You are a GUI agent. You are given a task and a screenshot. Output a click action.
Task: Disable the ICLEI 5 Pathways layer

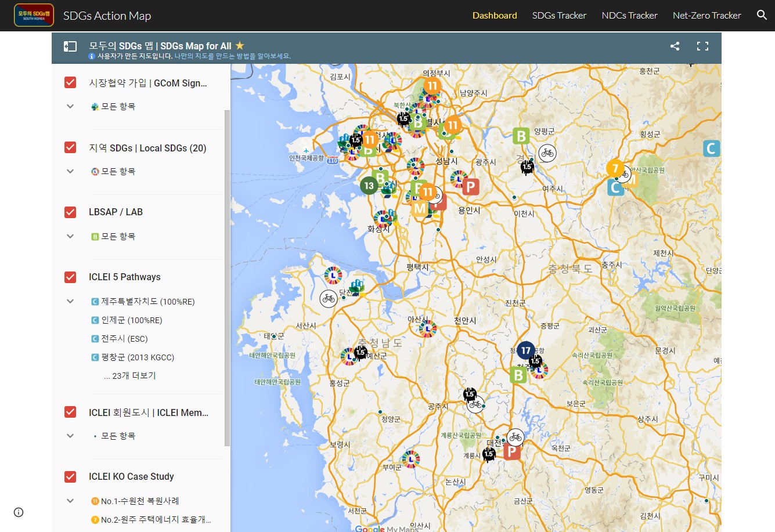tap(70, 277)
